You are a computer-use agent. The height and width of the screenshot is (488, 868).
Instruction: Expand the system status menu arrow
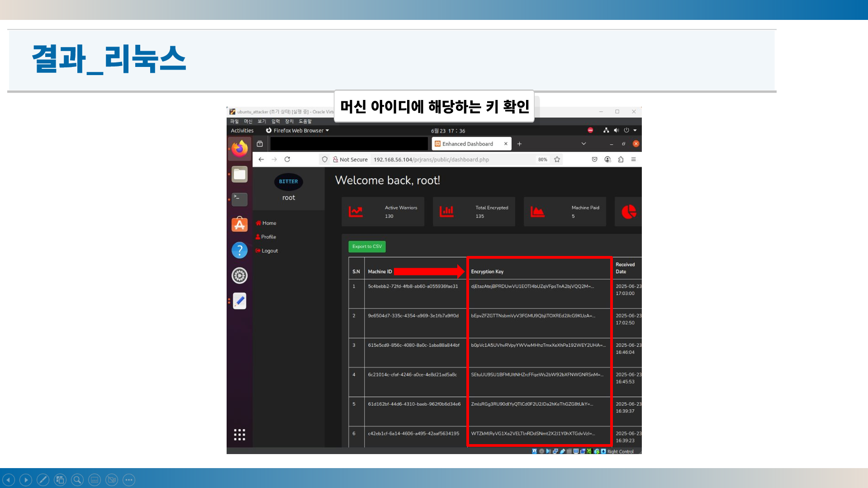point(635,131)
